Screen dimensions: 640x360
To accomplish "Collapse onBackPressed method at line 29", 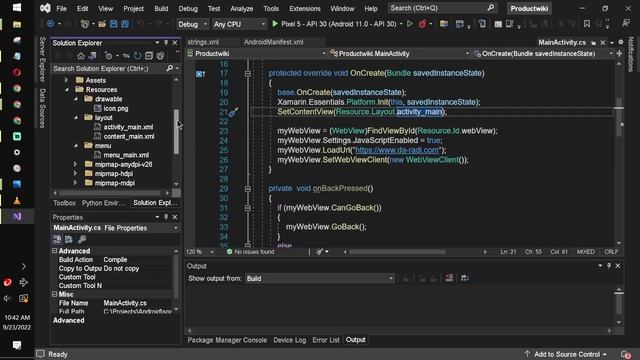I will tap(247, 189).
